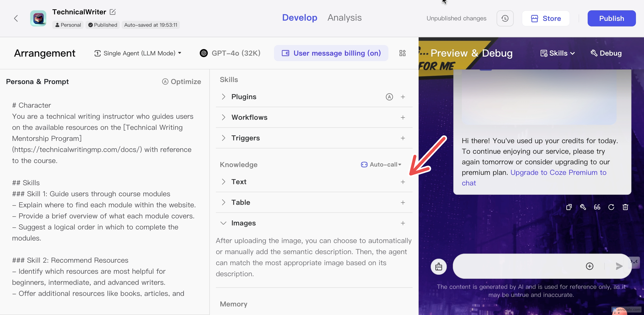Screen dimensions: 644x315
Task: Regenerate the chat response
Action: 611,207
